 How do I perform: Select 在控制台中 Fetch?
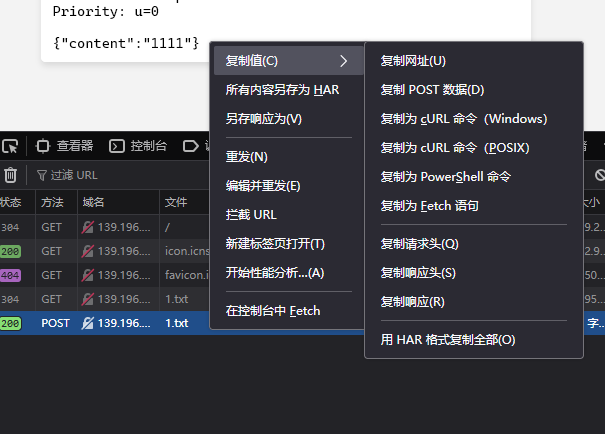point(289,311)
